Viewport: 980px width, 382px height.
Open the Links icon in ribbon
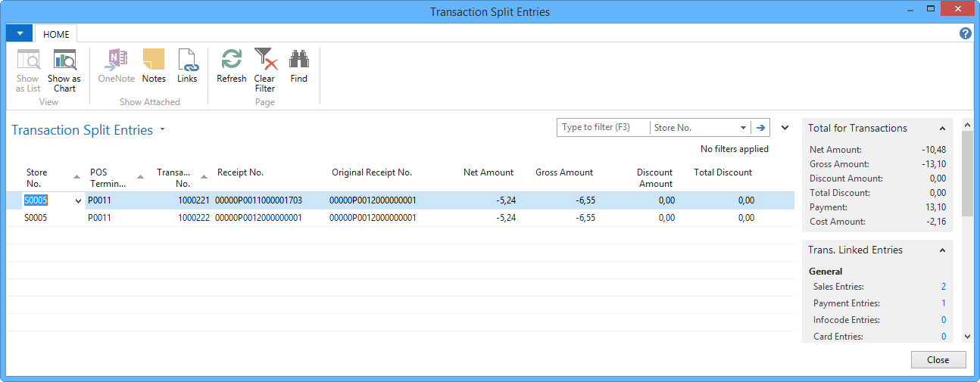(x=187, y=61)
